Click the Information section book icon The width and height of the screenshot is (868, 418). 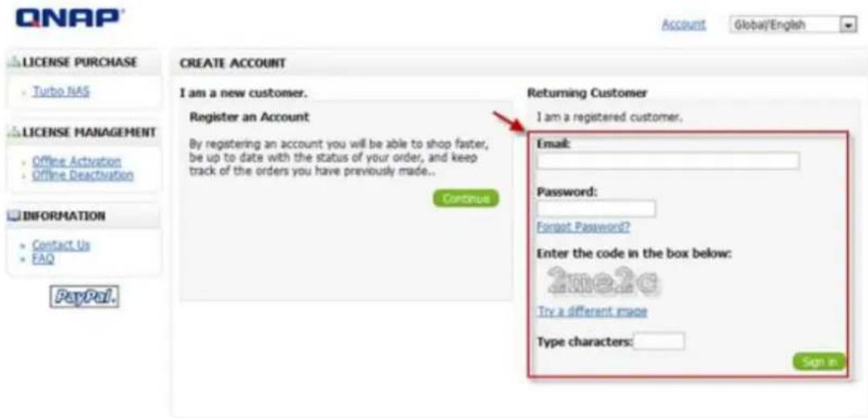(x=14, y=215)
